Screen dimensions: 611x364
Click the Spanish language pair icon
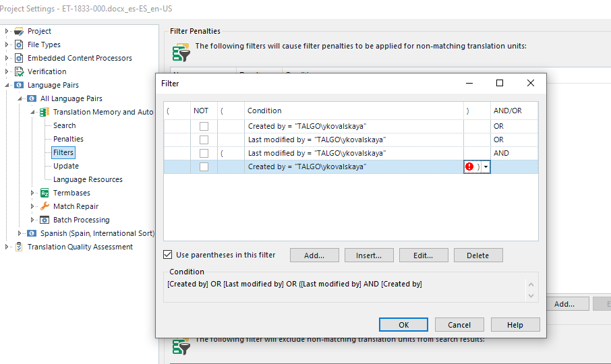pos(32,233)
